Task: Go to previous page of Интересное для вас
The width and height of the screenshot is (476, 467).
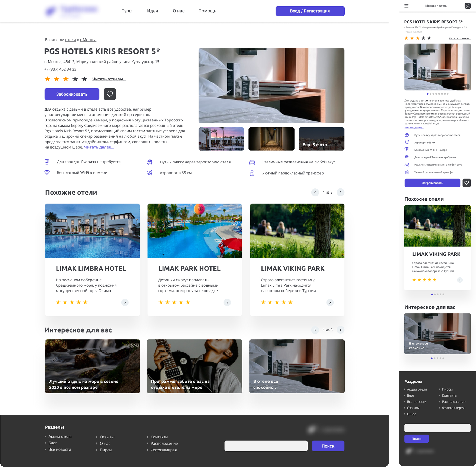Action: pyautogui.click(x=315, y=330)
